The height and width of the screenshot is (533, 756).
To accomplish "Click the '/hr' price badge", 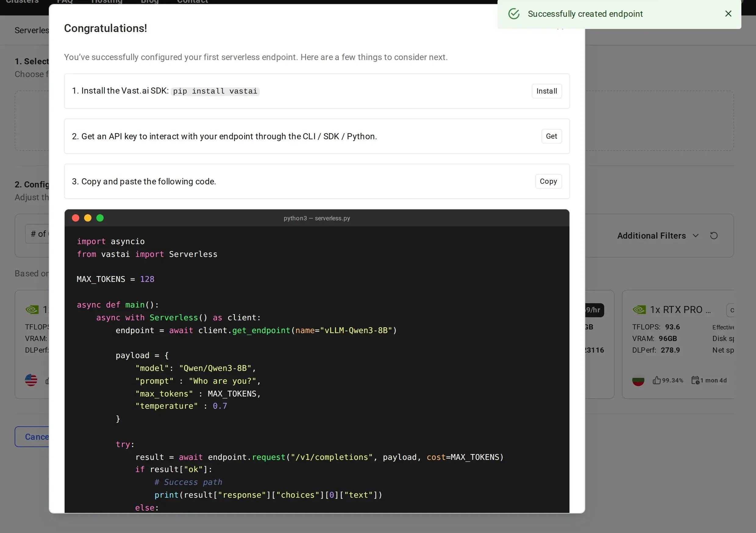I will 594,310.
